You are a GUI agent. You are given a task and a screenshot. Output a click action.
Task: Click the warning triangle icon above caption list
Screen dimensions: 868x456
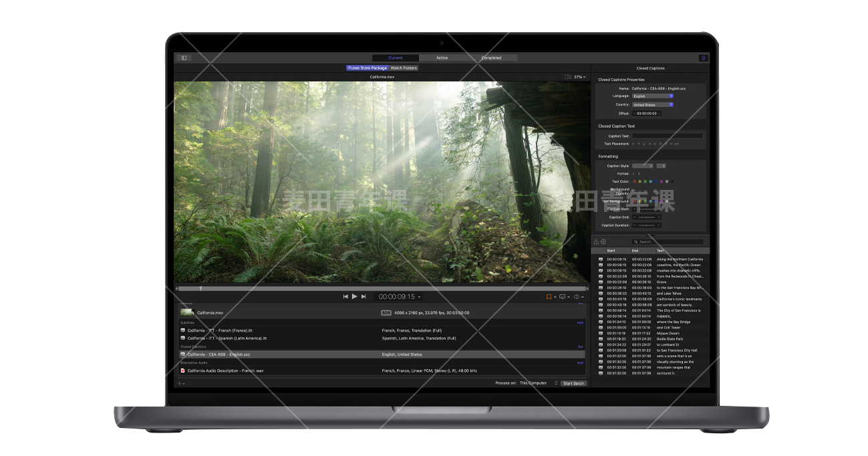[596, 242]
